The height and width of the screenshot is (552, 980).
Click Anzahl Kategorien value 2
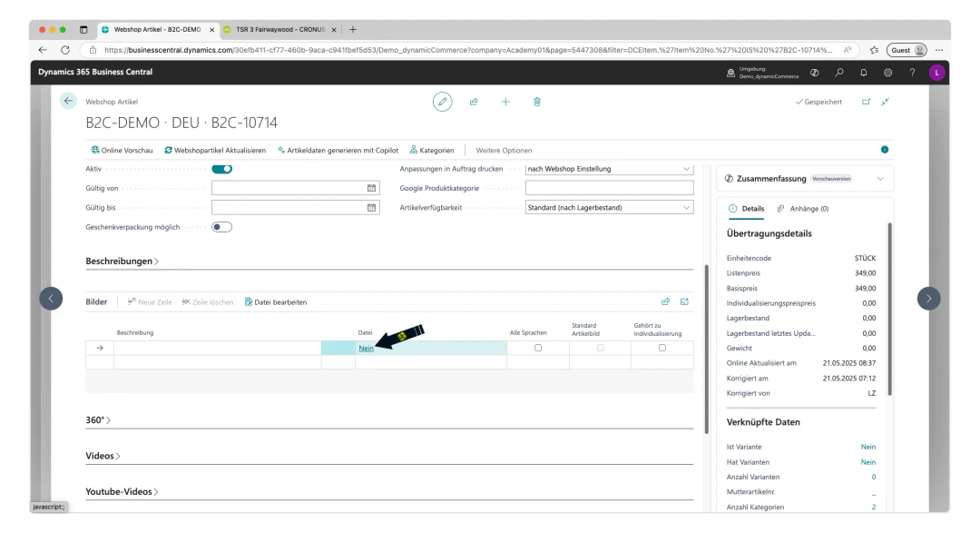[x=874, y=507]
